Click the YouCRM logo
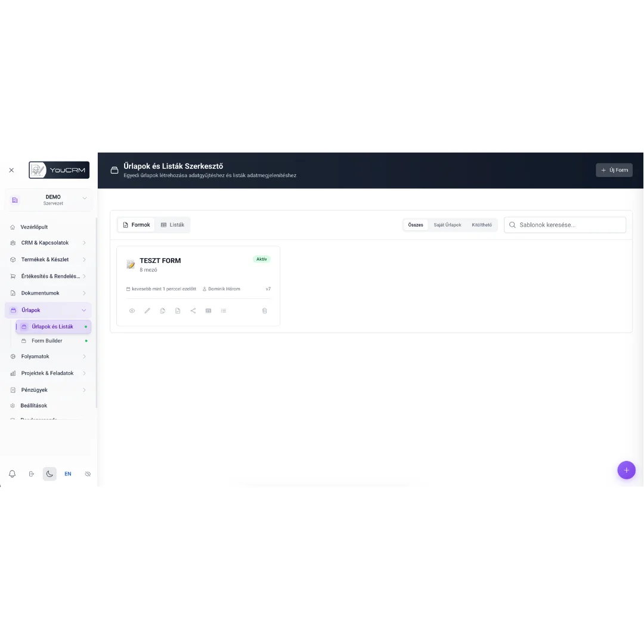The width and height of the screenshot is (644, 644). 59,170
